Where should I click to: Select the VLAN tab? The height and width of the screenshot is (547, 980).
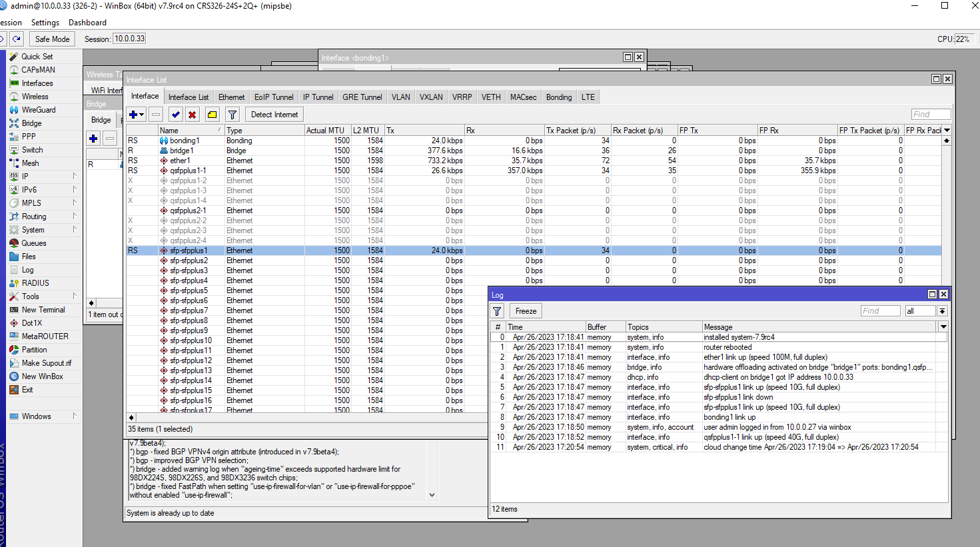pyautogui.click(x=400, y=97)
